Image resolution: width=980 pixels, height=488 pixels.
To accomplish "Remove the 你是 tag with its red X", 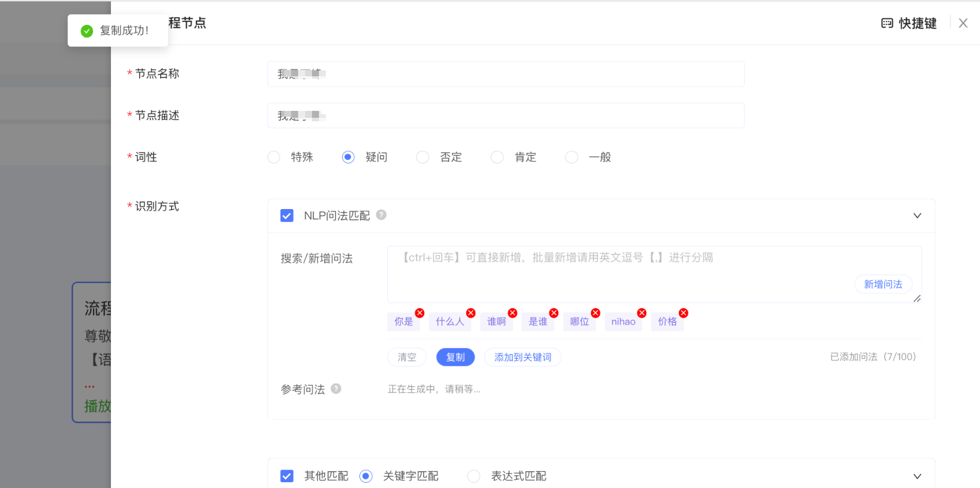I will 420,313.
